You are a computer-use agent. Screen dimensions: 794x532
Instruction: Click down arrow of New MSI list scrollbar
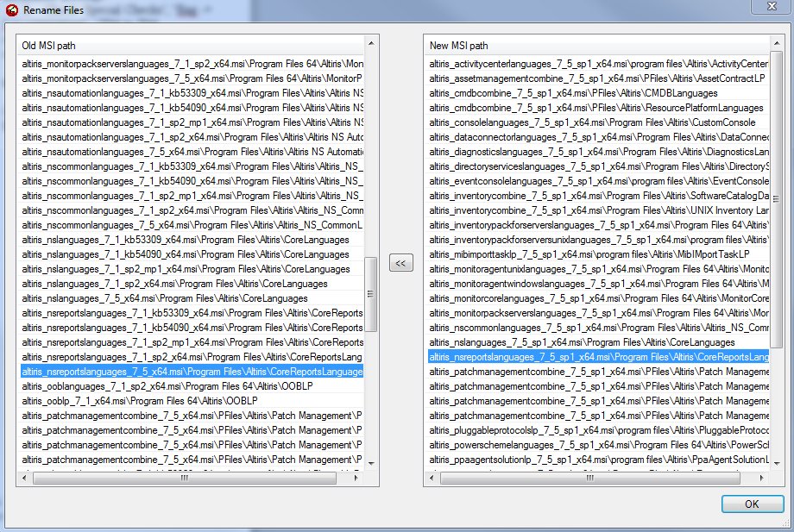point(776,463)
